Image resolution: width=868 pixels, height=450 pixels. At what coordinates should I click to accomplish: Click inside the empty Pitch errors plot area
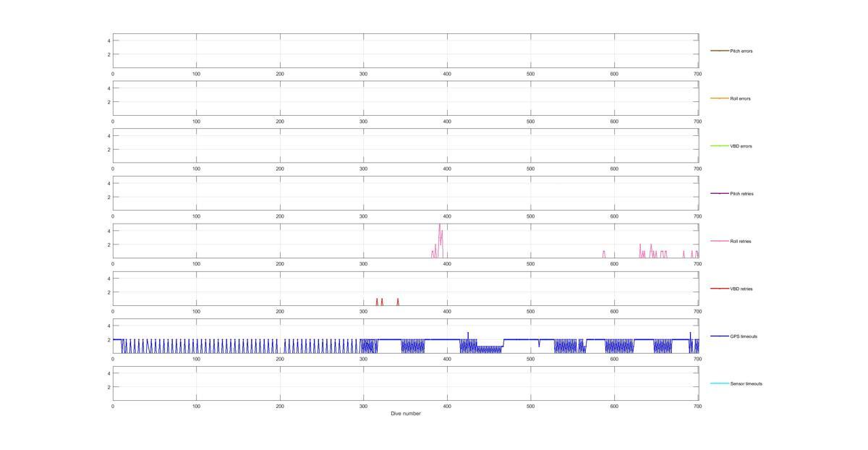pos(405,51)
